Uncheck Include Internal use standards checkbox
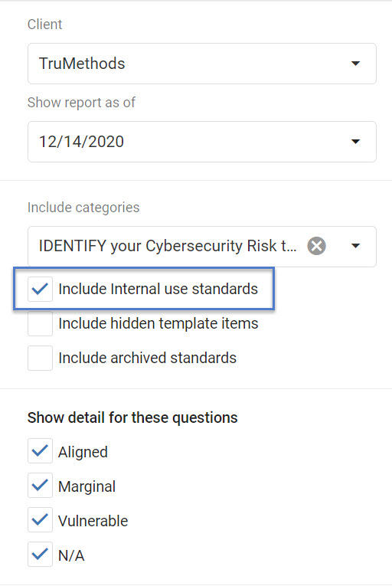392x586 pixels. [40, 289]
